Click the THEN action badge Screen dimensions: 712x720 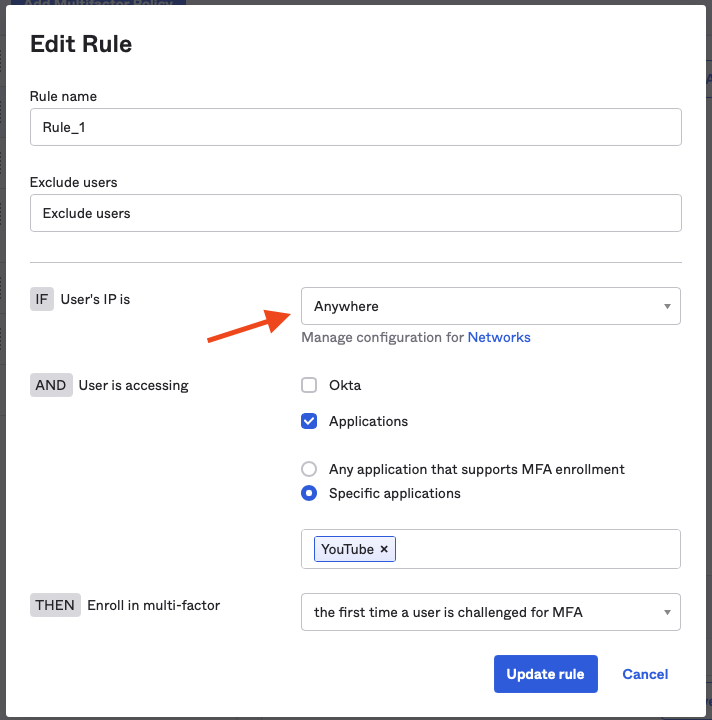55,605
